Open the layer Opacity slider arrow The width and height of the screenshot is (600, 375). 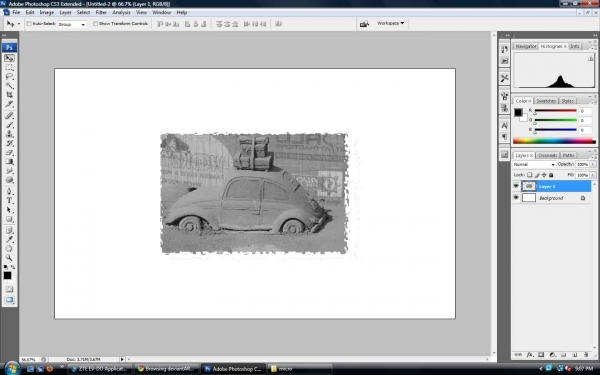tap(593, 164)
